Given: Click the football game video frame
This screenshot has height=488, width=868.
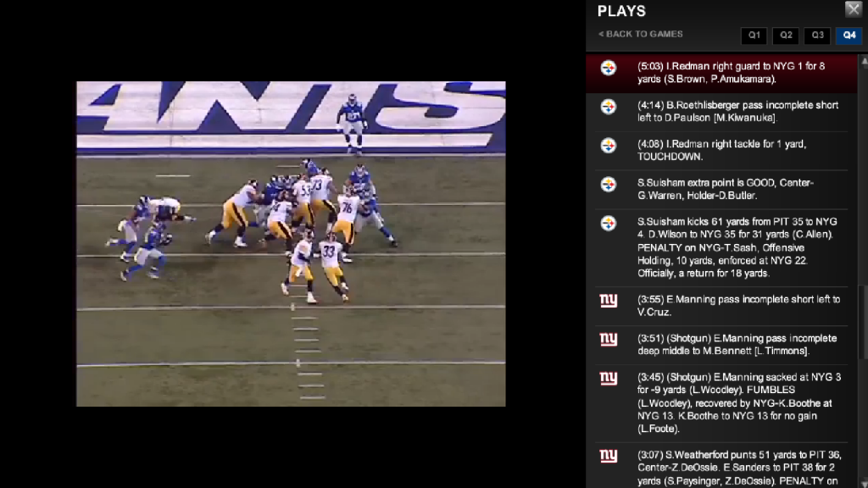Looking at the screenshot, I should click(x=291, y=244).
